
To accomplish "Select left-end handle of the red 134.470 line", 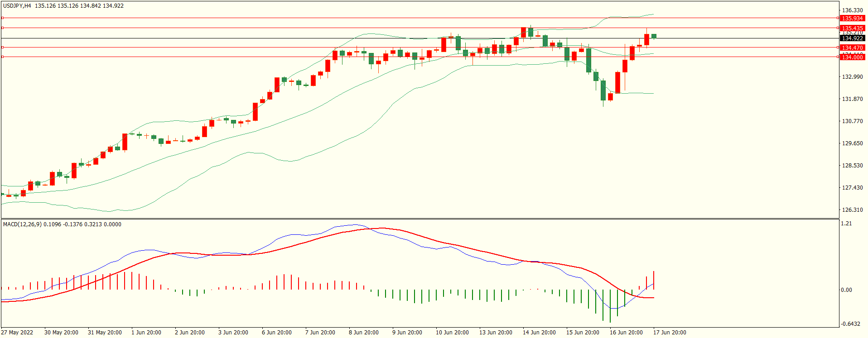I will click(x=2, y=47).
